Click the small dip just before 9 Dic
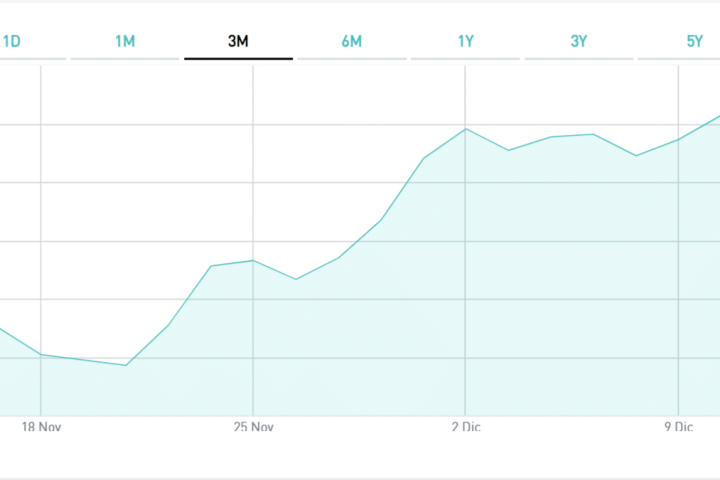This screenshot has width=720, height=480. click(636, 155)
